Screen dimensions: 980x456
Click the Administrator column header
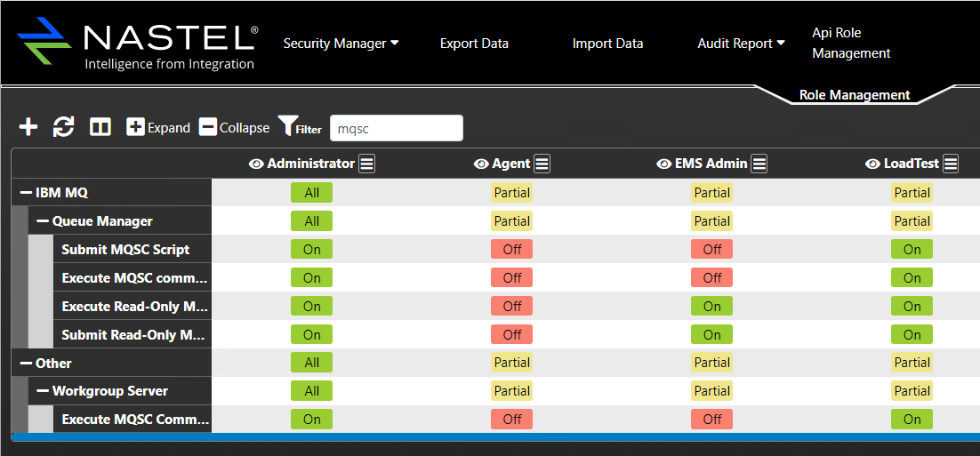[310, 164]
